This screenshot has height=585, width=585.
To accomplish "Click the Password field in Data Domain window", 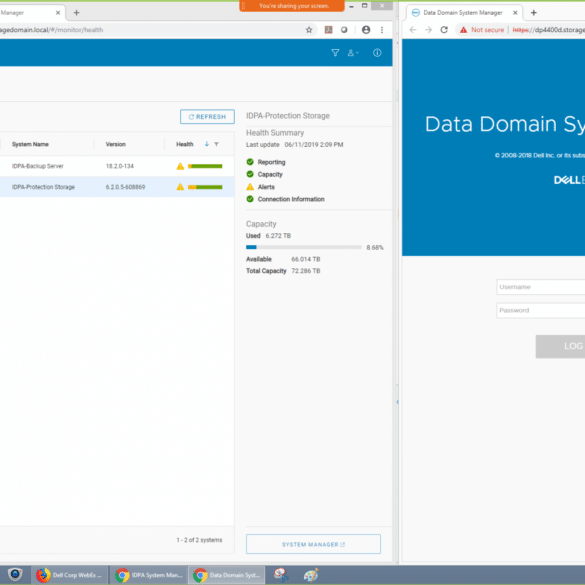I will point(541,310).
